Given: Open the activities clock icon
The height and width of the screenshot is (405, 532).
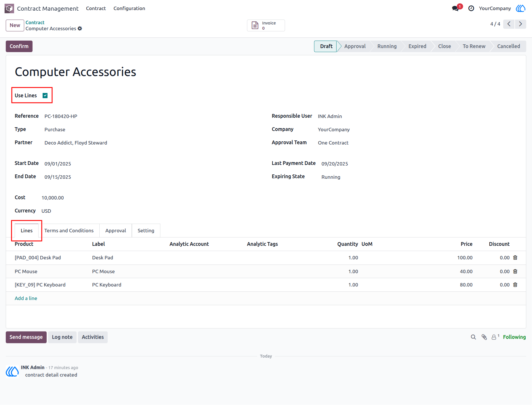Looking at the screenshot, I should click(471, 8).
